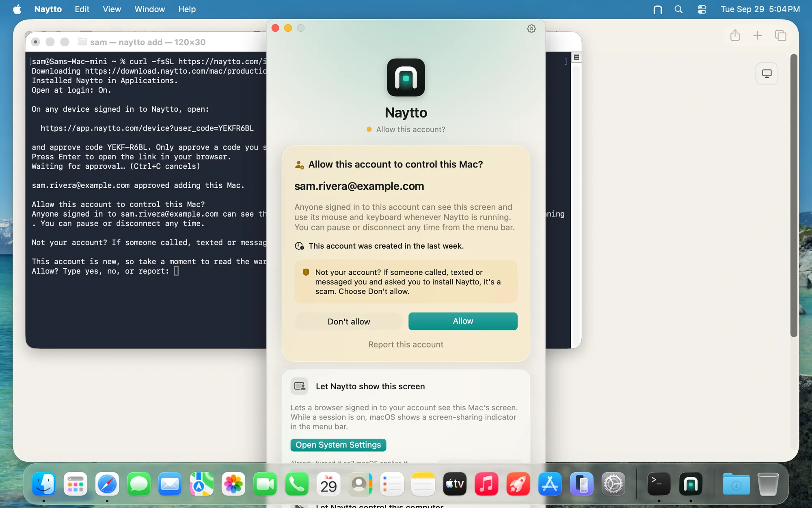The height and width of the screenshot is (508, 812).
Task: Click the Don't allow button
Action: point(349,321)
